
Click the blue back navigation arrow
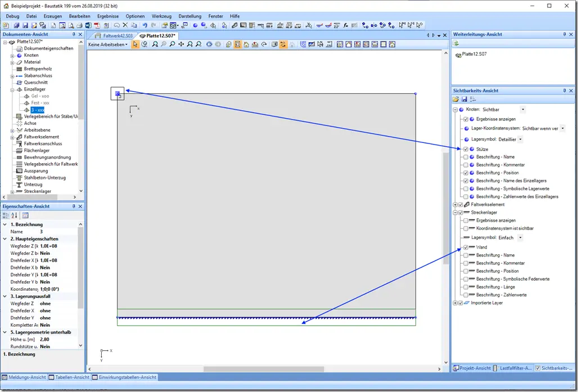click(209, 44)
